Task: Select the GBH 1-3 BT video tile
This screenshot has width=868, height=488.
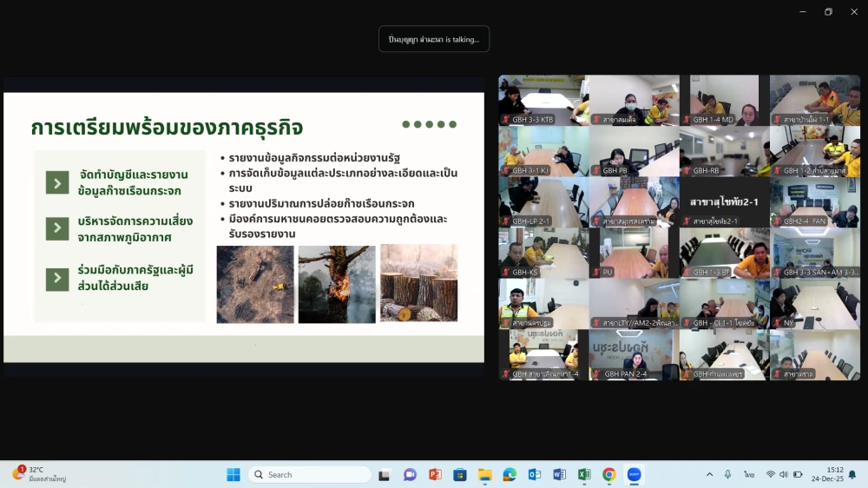Action: (725, 254)
